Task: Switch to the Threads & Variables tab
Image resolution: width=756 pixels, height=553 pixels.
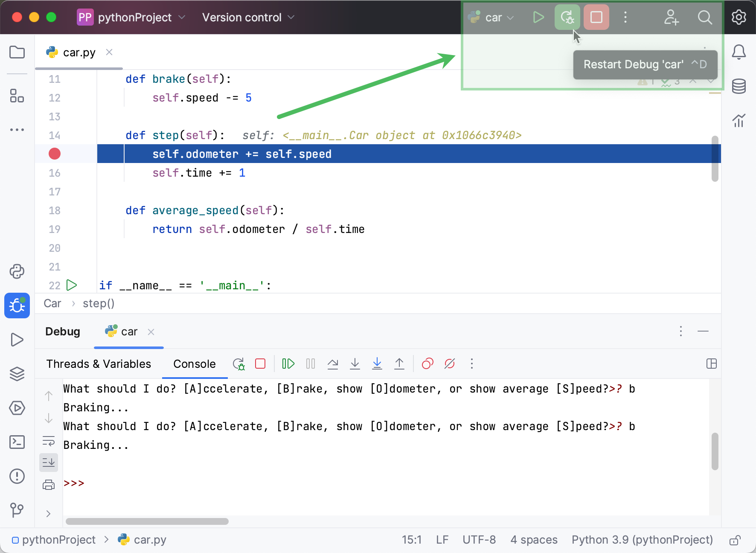Action: pyautogui.click(x=99, y=364)
